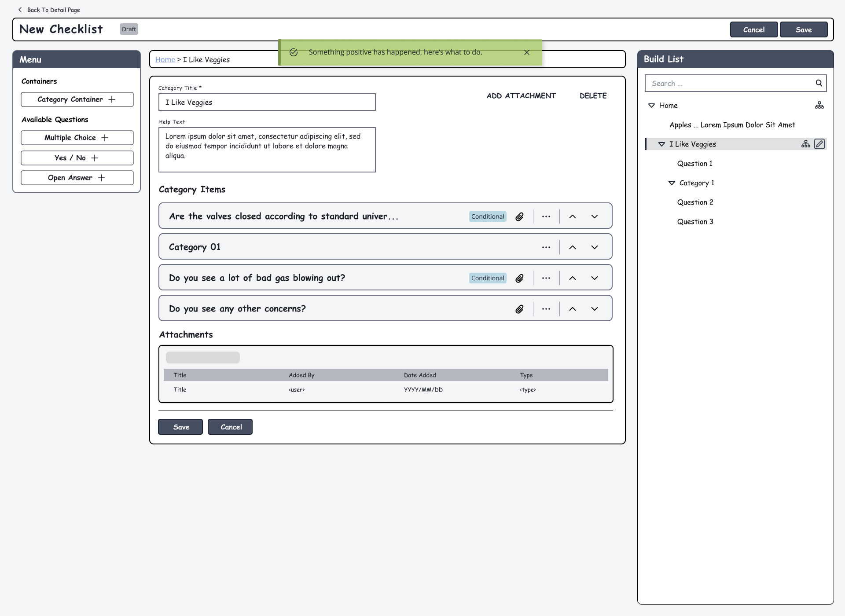The width and height of the screenshot is (845, 616).
Task: Focus the Category Title input field
Action: (x=267, y=102)
